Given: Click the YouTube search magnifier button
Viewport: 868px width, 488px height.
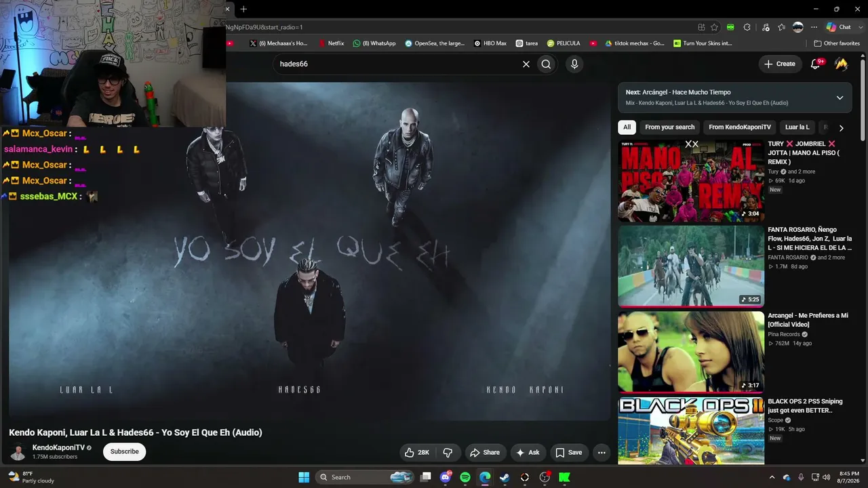Looking at the screenshot, I should (x=546, y=64).
